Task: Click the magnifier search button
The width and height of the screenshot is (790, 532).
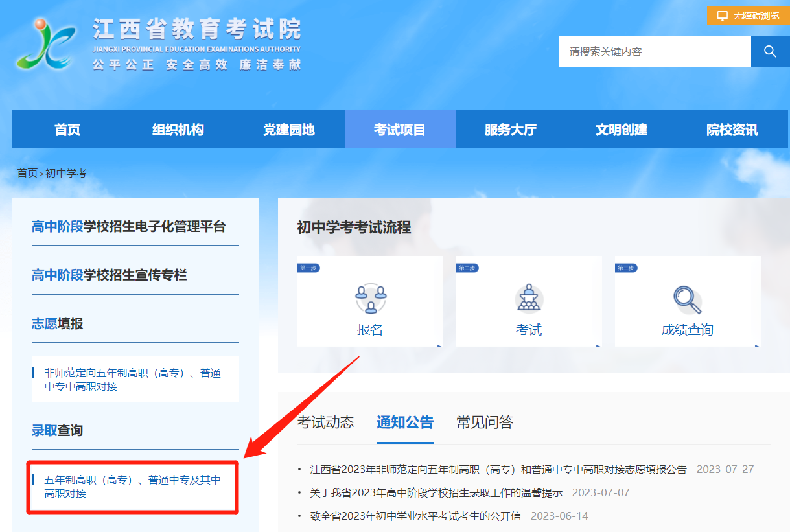Action: (770, 51)
